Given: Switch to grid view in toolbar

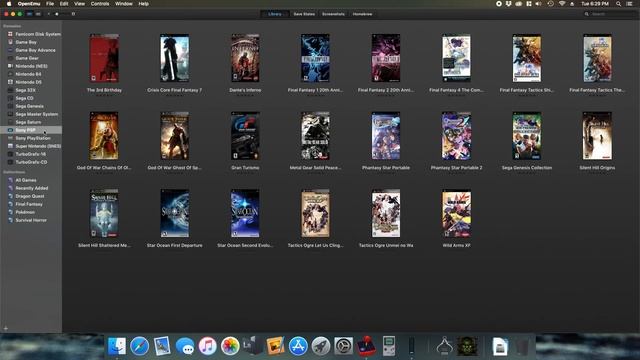Looking at the screenshot, I should pyautogui.click(x=29, y=14).
